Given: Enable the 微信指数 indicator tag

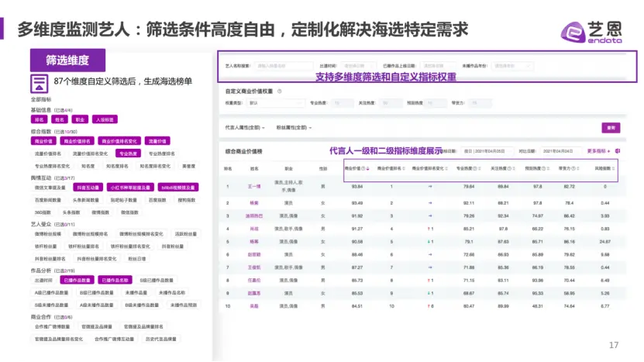Looking at the screenshot, I should (x=129, y=212).
